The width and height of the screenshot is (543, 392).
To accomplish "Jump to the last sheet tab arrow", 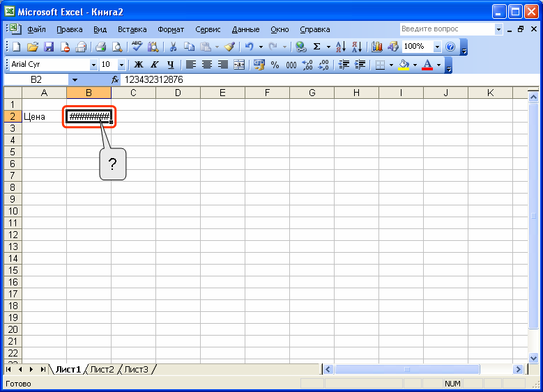I will point(43,370).
